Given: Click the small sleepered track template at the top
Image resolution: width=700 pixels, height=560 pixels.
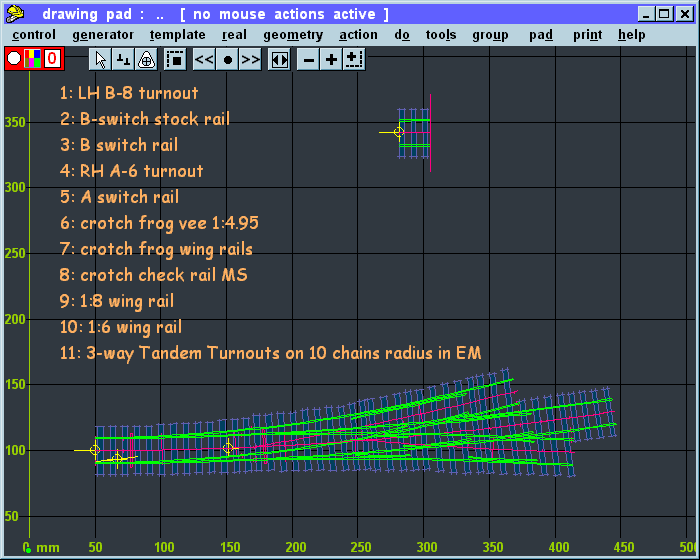Looking at the screenshot, I should 414,133.
